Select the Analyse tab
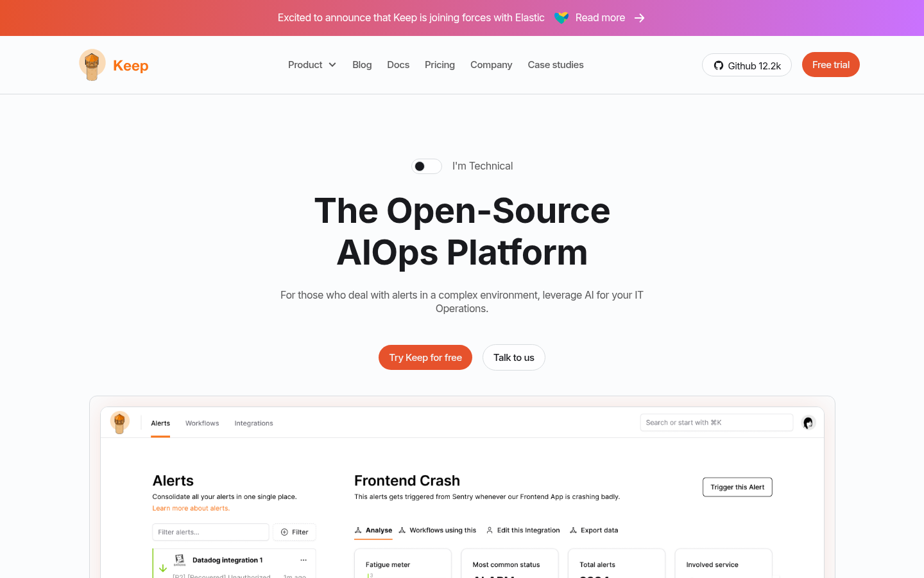924x578 pixels. [x=373, y=530]
